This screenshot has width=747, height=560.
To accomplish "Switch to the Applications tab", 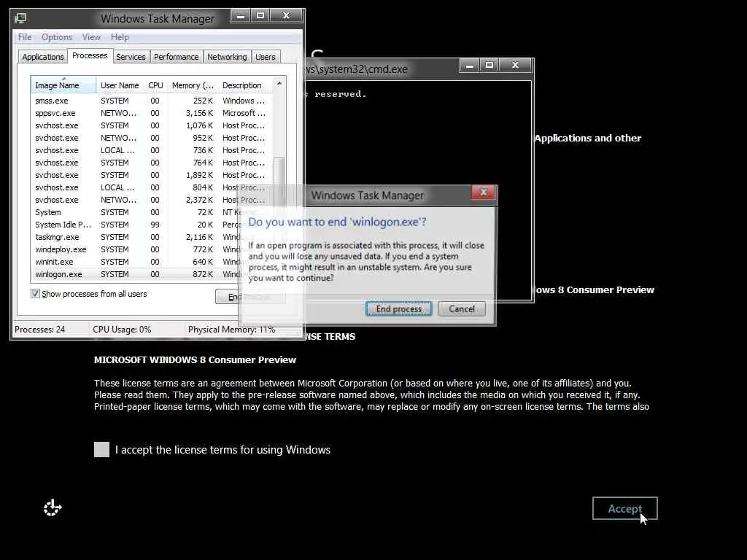I will [x=43, y=57].
